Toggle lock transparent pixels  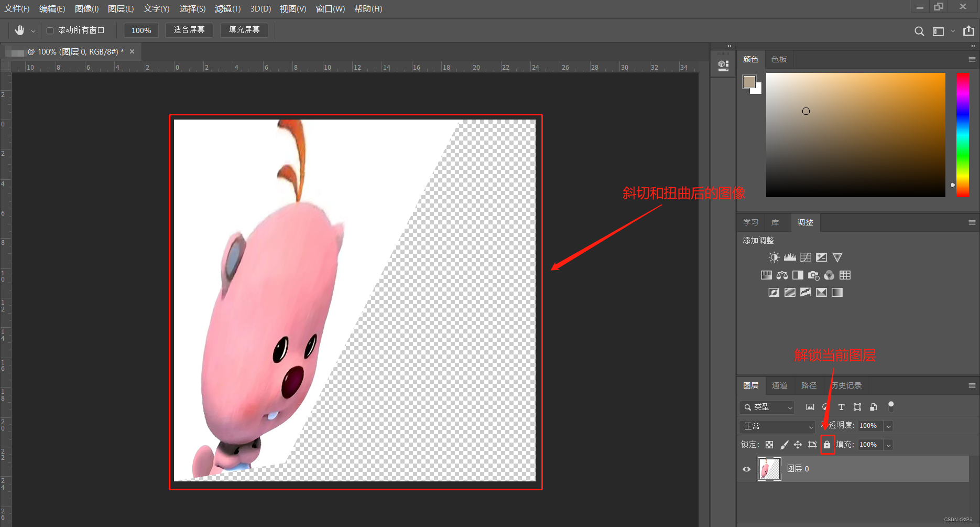tap(769, 445)
